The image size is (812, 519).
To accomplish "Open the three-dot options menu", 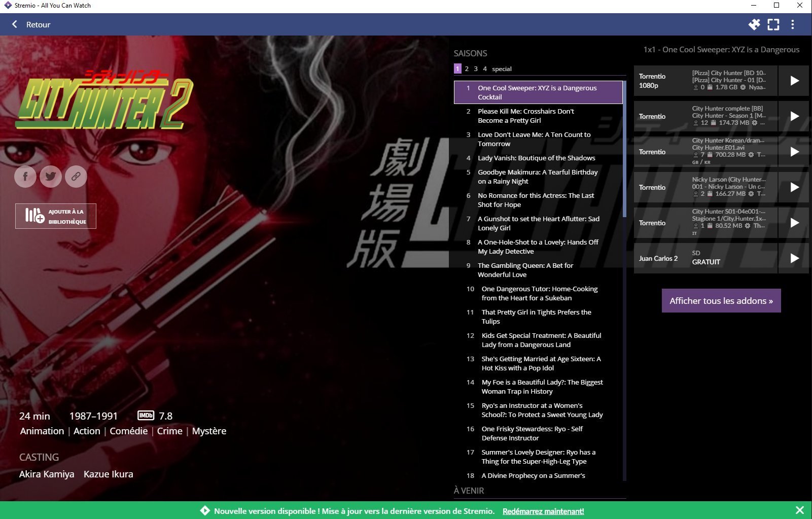I will point(793,24).
